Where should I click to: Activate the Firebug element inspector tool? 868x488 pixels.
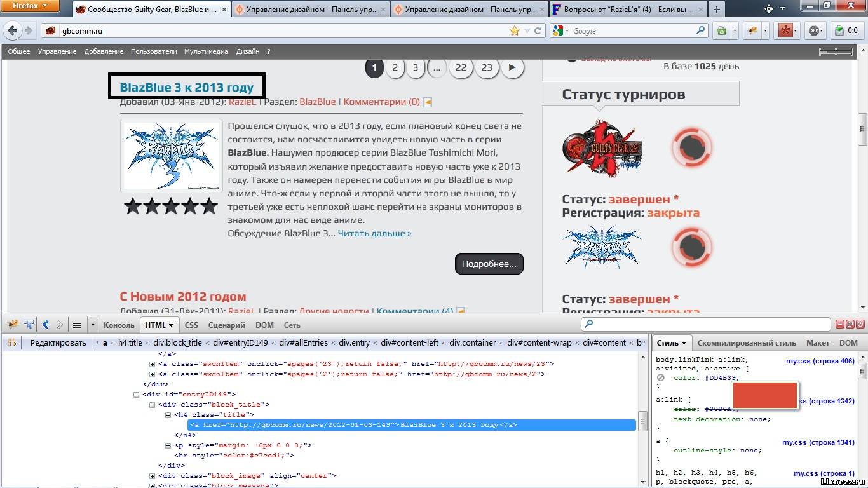(x=29, y=325)
